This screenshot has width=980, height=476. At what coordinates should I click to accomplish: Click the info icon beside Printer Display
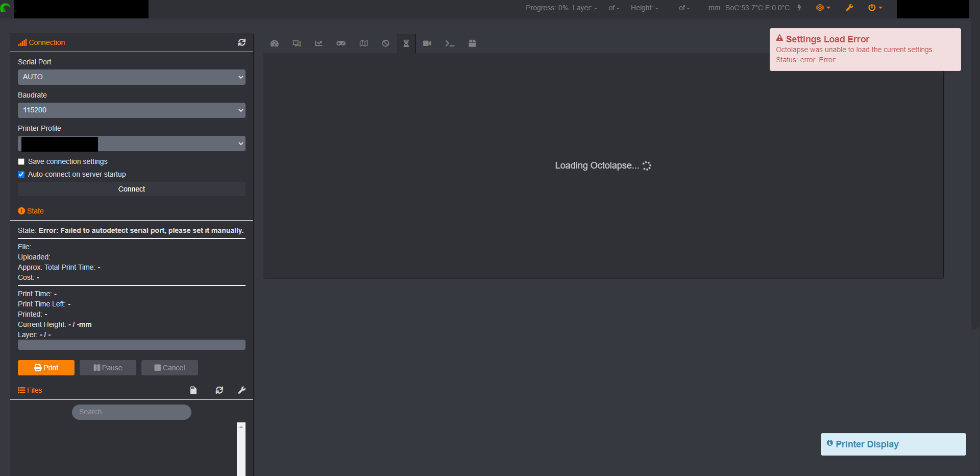click(x=830, y=443)
